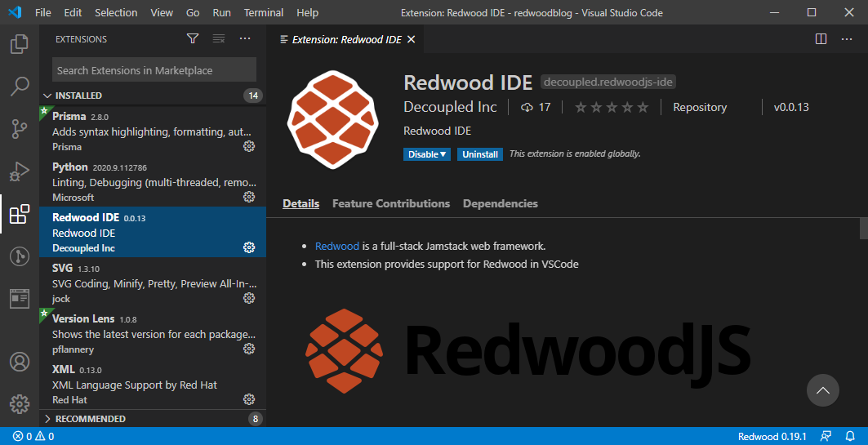Image resolution: width=868 pixels, height=445 pixels.
Task: Select the SVG extension in list
Action: (153, 283)
